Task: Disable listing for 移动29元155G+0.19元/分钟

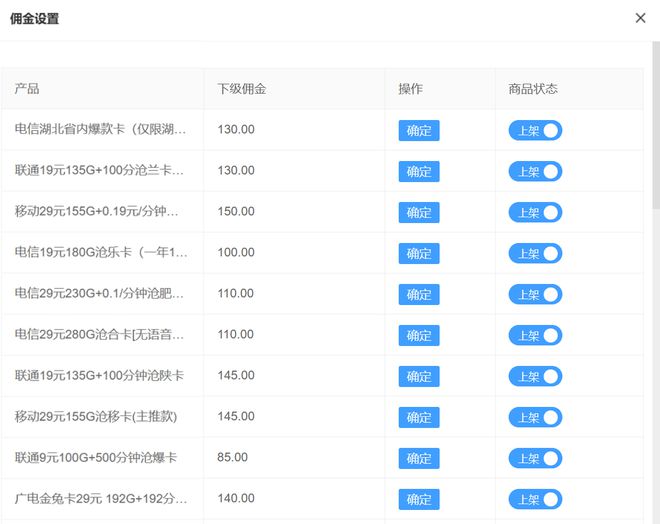Action: pyautogui.click(x=535, y=213)
